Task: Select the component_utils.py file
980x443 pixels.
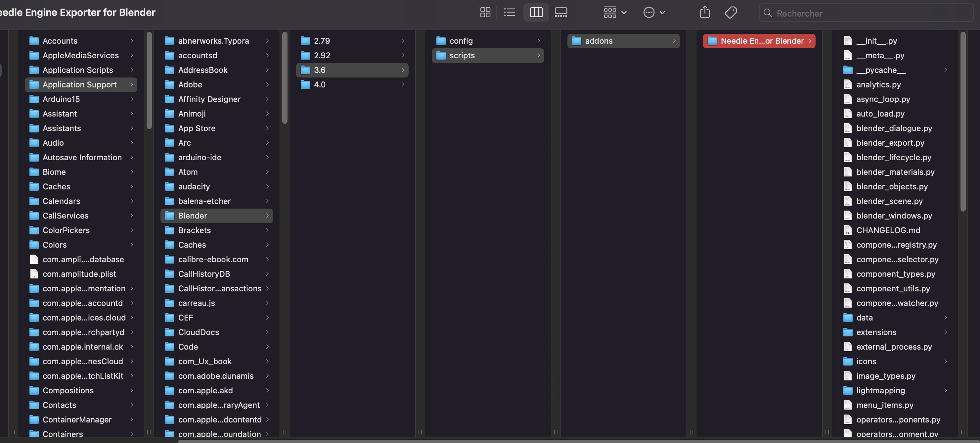Action: (x=895, y=288)
